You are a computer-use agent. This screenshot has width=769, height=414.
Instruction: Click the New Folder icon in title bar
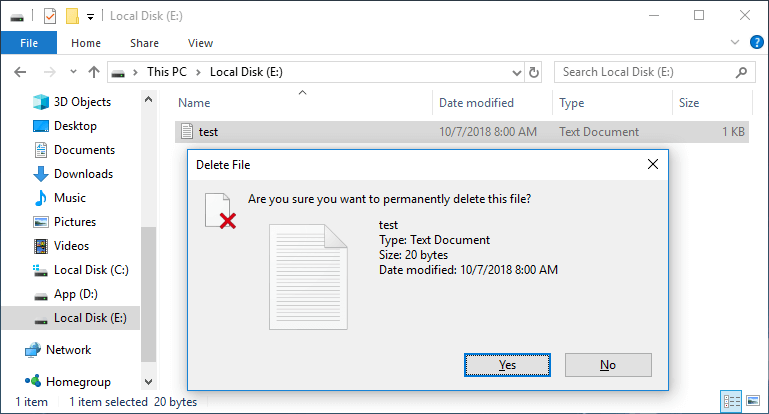[x=73, y=16]
